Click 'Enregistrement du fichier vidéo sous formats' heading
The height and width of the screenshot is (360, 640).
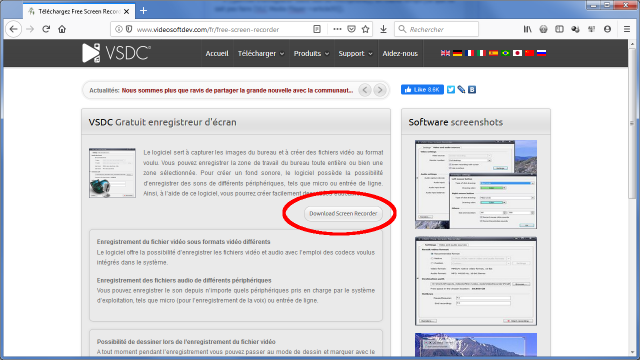tap(184, 242)
